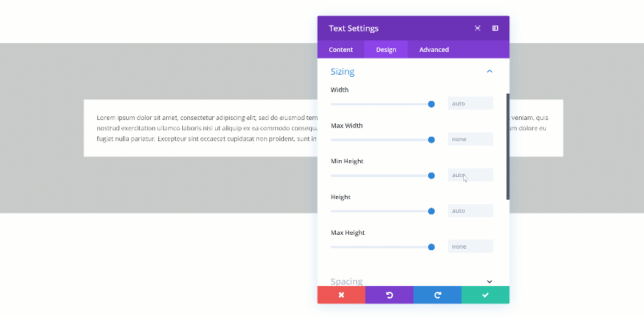The image size is (644, 316).
Task: Click the blue redo arrow button
Action: (438, 295)
